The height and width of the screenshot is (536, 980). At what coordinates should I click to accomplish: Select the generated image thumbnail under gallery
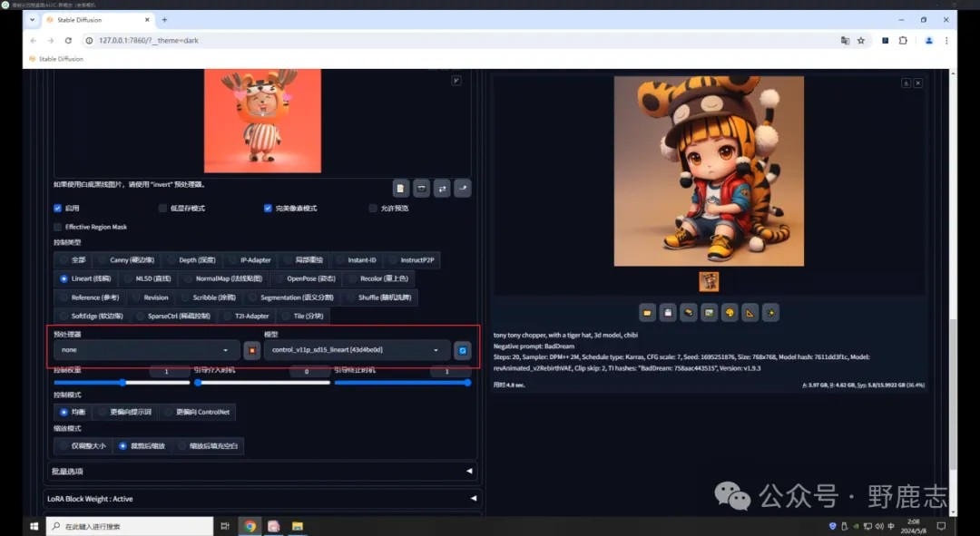[x=709, y=282]
